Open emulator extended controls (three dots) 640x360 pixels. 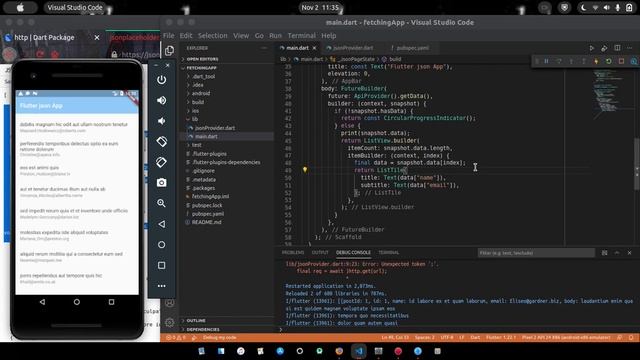(x=162, y=286)
